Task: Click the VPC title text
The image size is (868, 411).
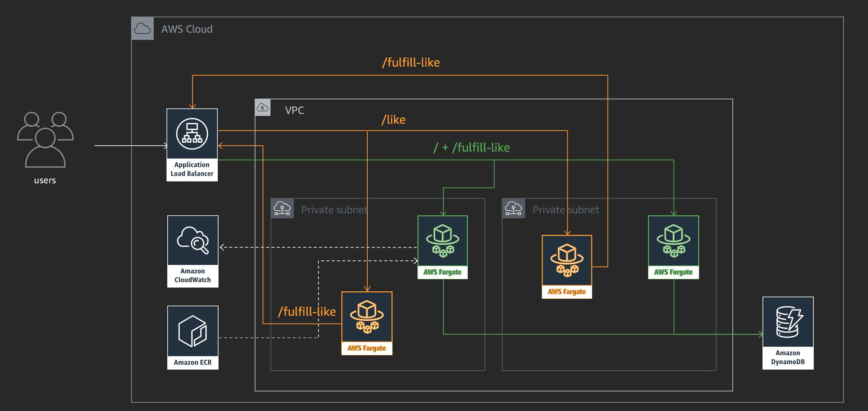Action: click(294, 110)
